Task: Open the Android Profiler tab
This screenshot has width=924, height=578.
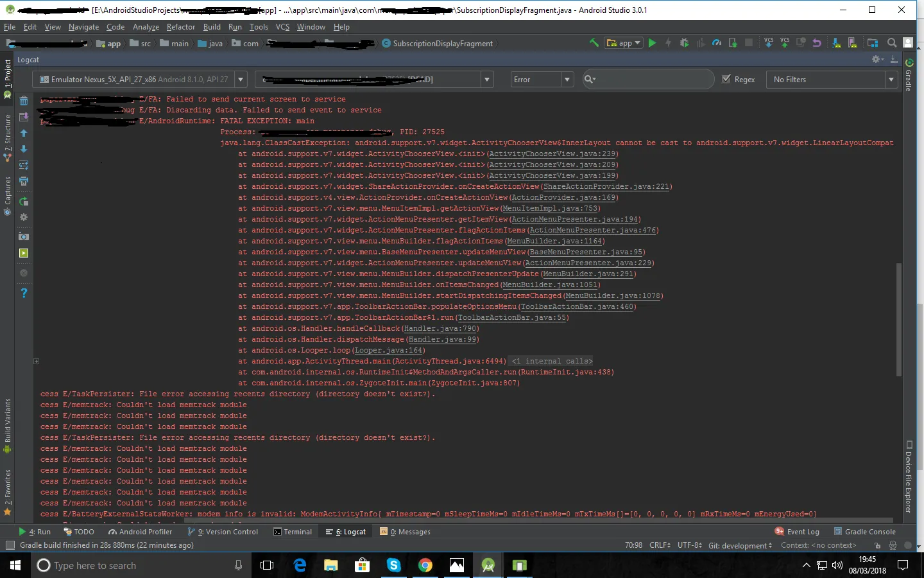Action: click(x=140, y=532)
